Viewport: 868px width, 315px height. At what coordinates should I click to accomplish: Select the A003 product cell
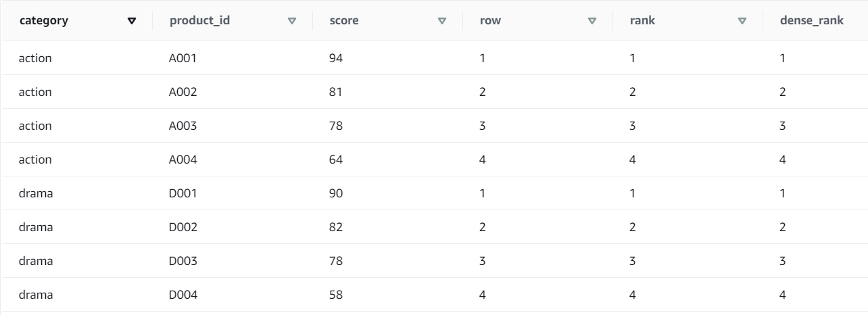[183, 126]
